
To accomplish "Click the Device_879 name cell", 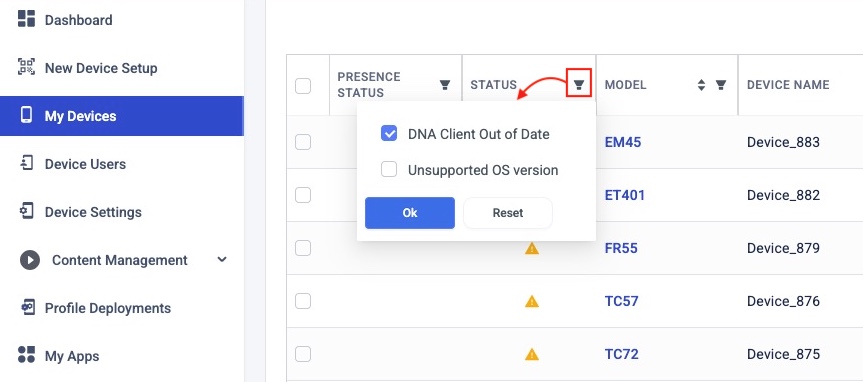I will [x=783, y=248].
